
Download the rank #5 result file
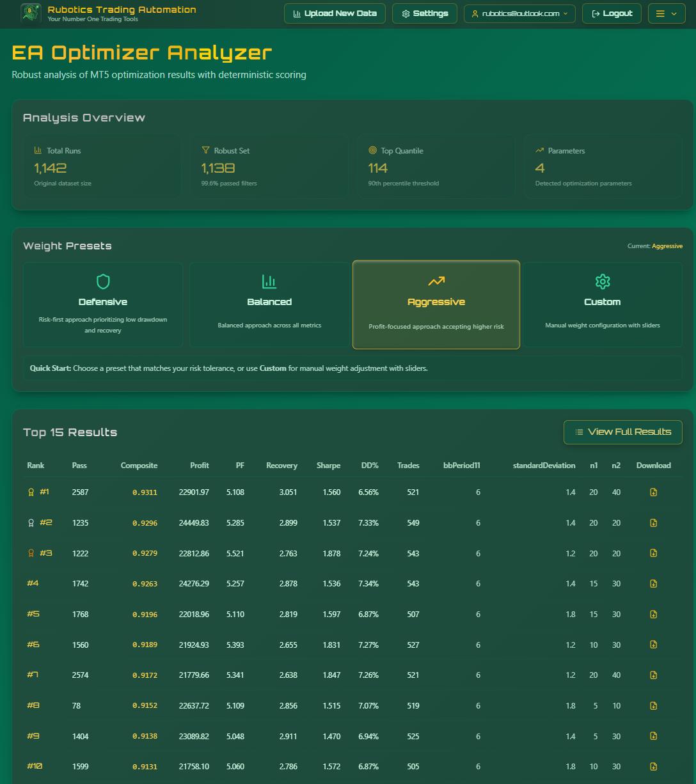(x=653, y=615)
